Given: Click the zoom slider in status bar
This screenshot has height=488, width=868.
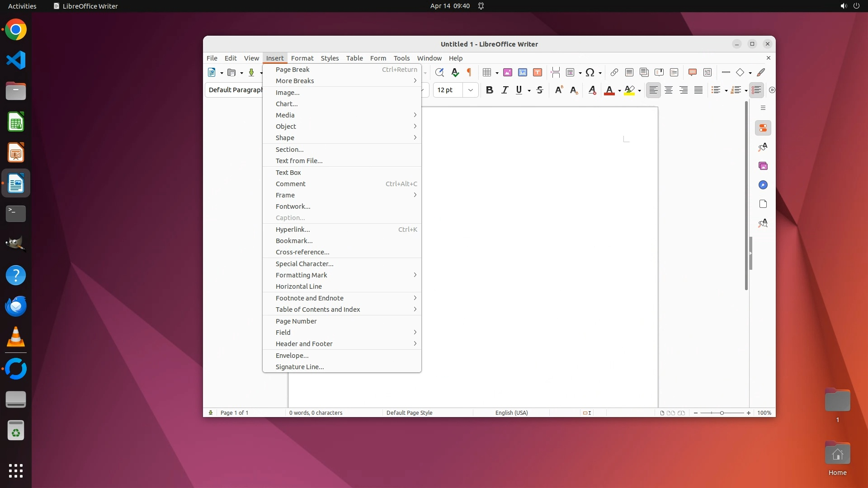Looking at the screenshot, I should (x=722, y=413).
